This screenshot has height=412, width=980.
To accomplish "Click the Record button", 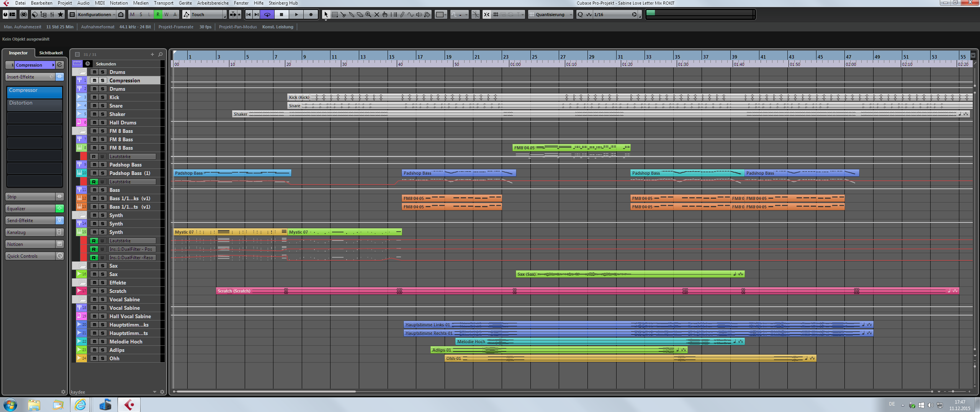I will click(x=311, y=15).
